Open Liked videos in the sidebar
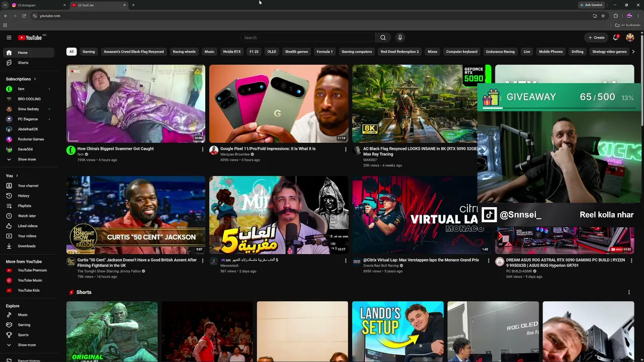This screenshot has width=644, height=362. [x=30, y=226]
